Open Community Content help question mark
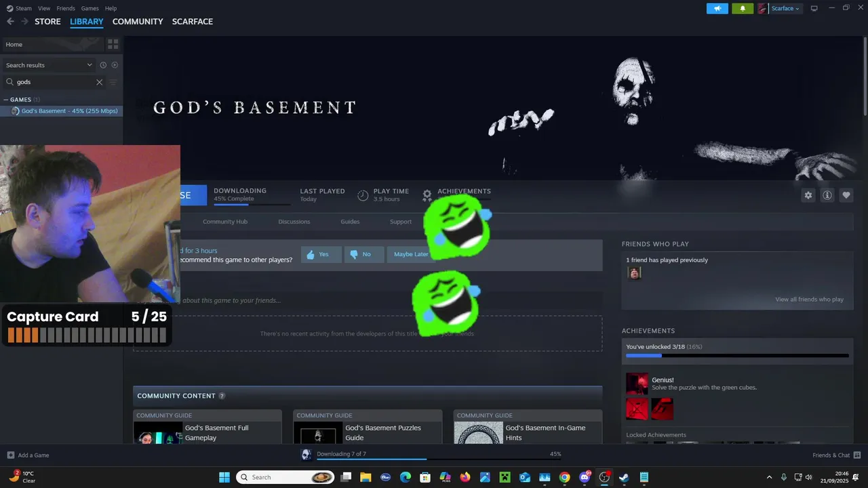Screen dimensions: 868x488 222,396
